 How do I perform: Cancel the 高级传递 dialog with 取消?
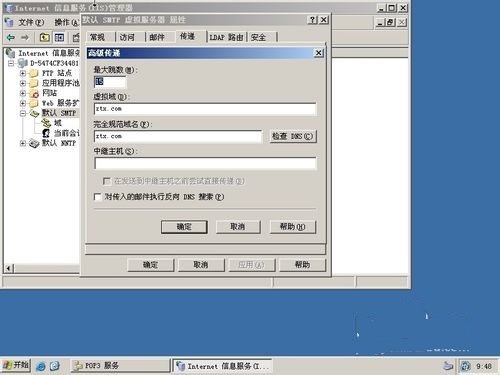(238, 227)
